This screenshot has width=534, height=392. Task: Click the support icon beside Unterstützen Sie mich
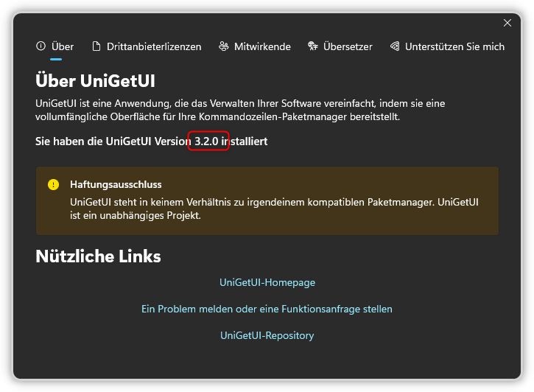[x=395, y=46]
